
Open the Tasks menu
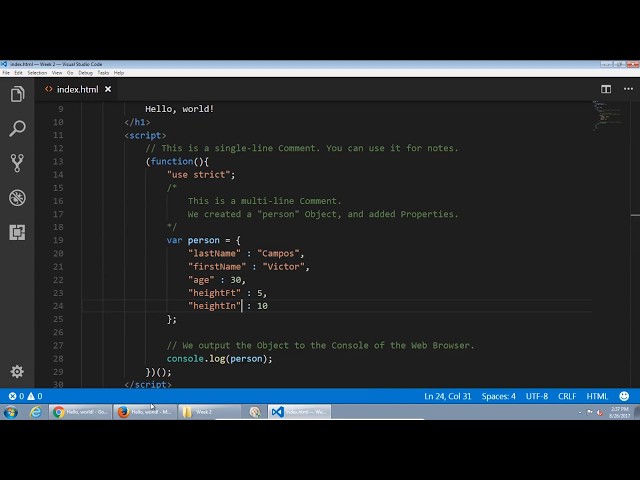click(103, 73)
